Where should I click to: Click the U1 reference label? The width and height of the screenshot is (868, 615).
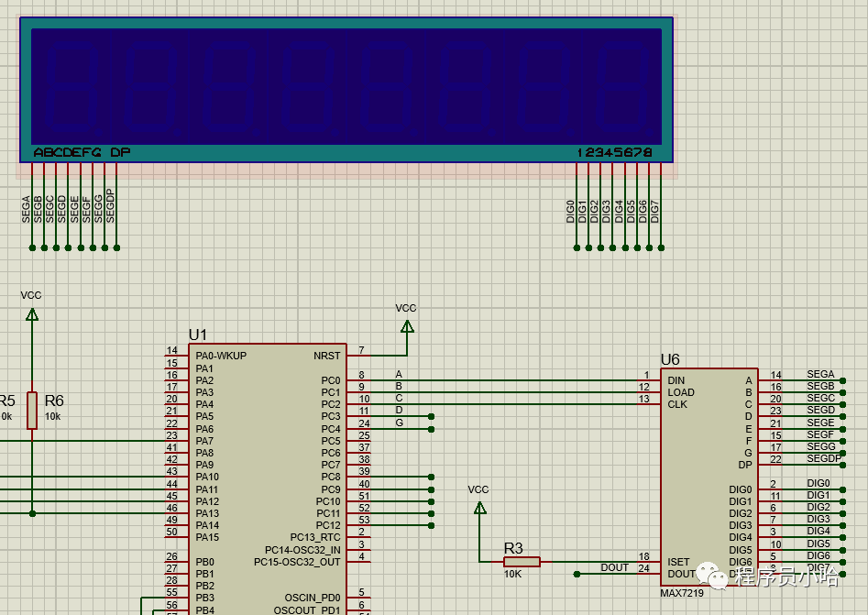point(197,335)
